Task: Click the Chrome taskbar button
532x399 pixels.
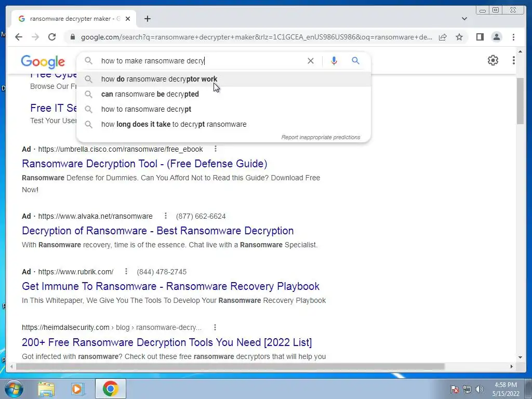Action: (111, 389)
